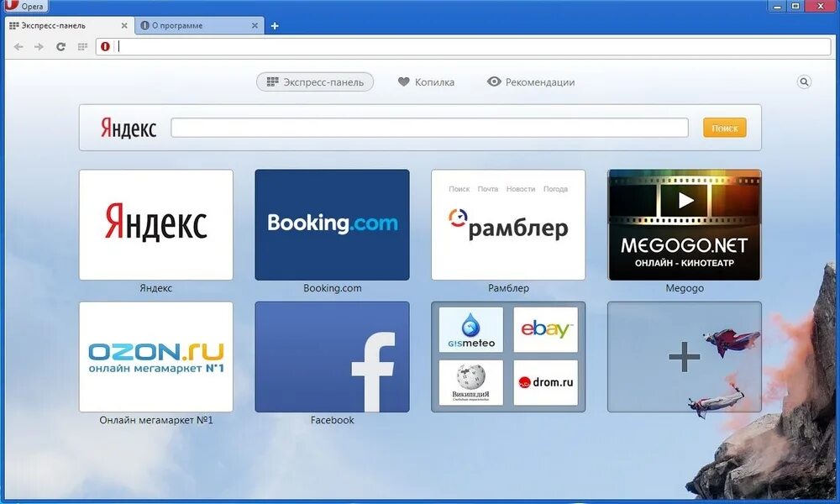Maximize the Opera window
The width and height of the screenshot is (840, 504).
(796, 6)
